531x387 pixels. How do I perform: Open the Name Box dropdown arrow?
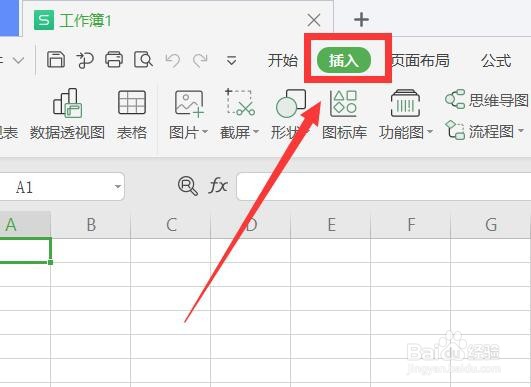(118, 187)
